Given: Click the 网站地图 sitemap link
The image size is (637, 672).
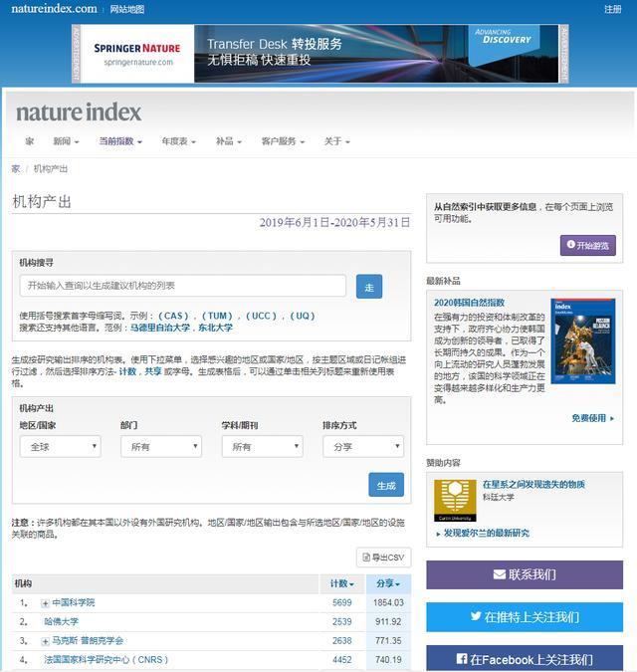Looking at the screenshot, I should pos(127,9).
